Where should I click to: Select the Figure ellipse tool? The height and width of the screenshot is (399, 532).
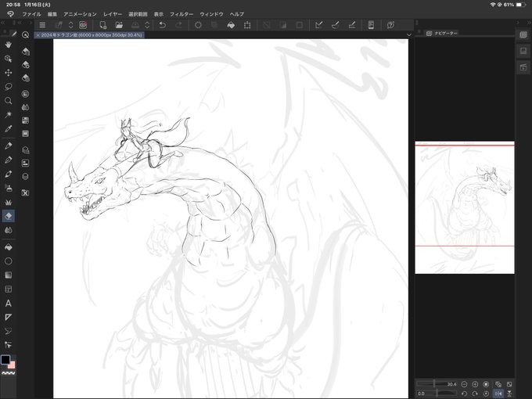pyautogui.click(x=9, y=261)
